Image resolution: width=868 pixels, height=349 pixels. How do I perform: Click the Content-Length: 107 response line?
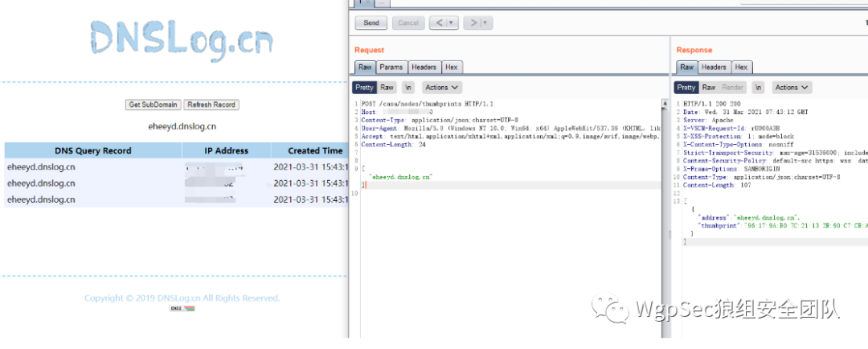pyautogui.click(x=717, y=185)
